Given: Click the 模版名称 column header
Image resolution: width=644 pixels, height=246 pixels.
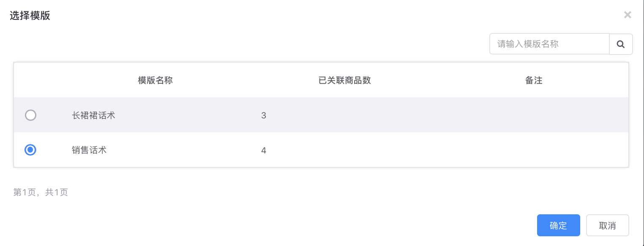Looking at the screenshot, I should pos(155,80).
